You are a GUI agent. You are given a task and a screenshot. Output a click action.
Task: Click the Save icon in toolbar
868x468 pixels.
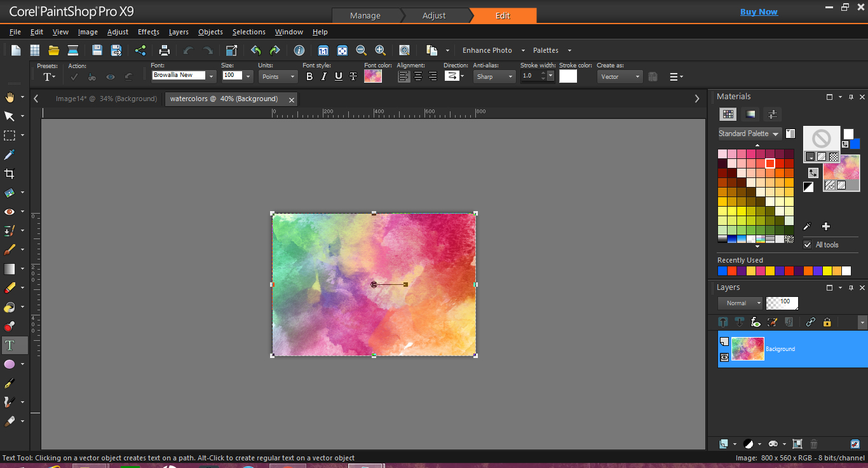pyautogui.click(x=97, y=50)
